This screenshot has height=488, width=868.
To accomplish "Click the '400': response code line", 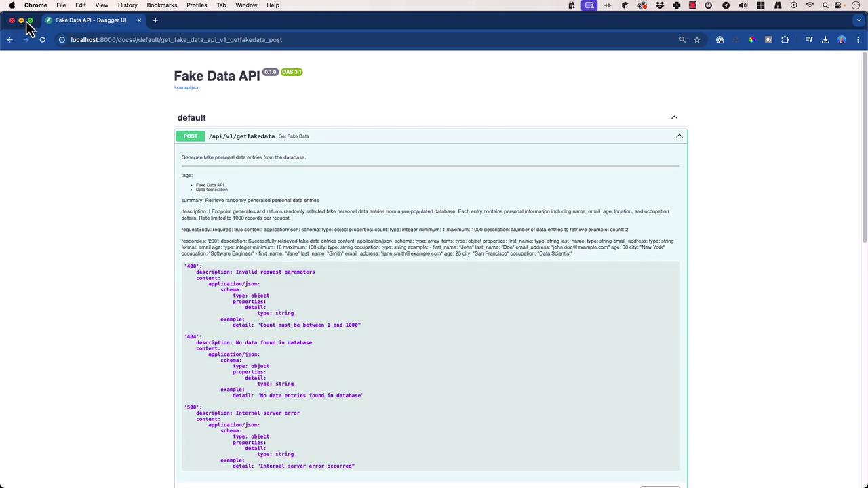I will click(x=193, y=266).
